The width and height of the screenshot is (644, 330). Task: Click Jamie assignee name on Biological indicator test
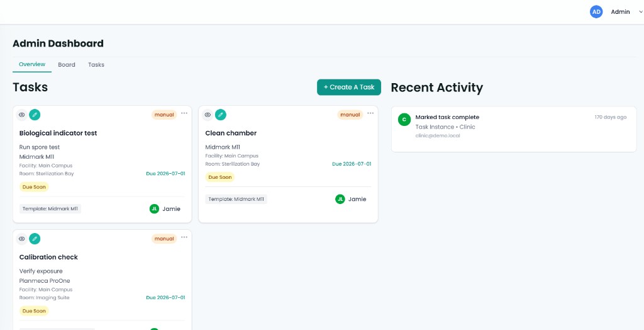(171, 208)
